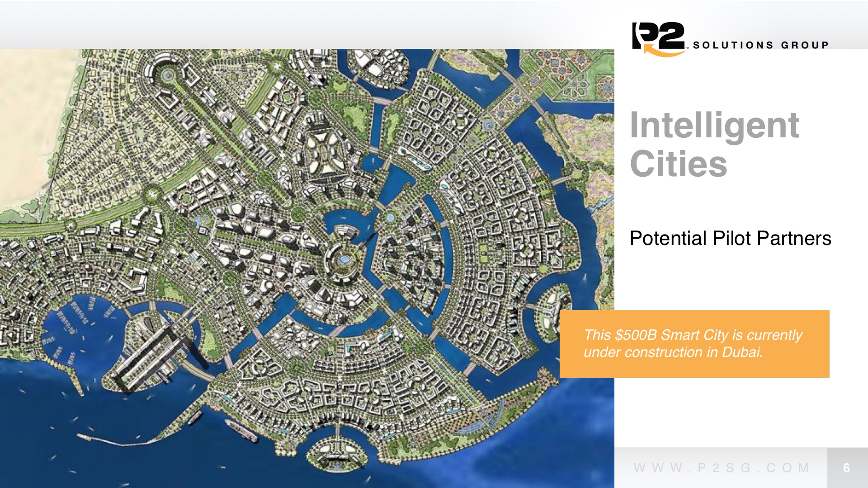Click the '$500B Smart City' caption text
868x488 pixels.
[x=692, y=343]
